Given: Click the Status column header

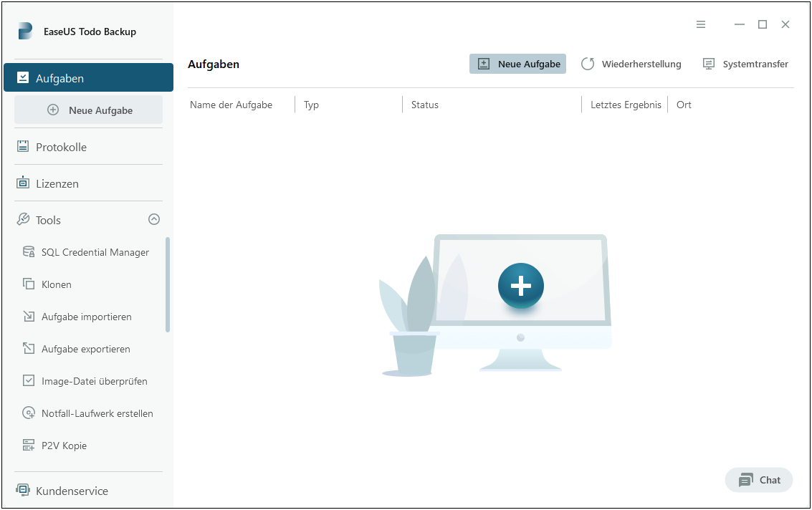Looking at the screenshot, I should (425, 105).
